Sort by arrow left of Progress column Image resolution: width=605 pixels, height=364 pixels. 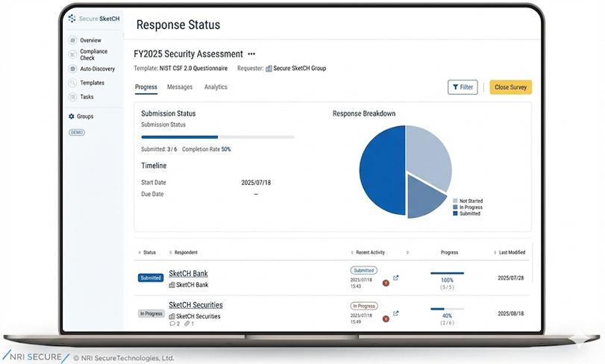click(407, 253)
